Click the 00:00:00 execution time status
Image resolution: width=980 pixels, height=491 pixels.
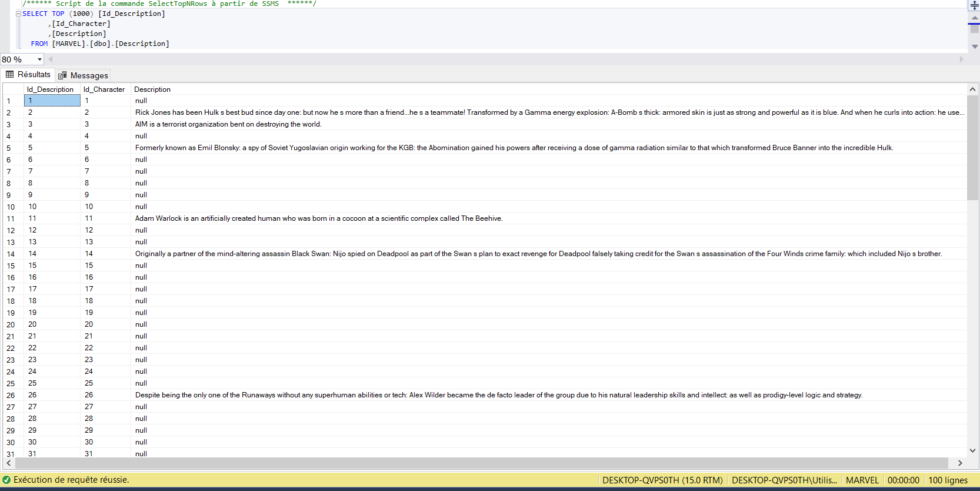903,480
